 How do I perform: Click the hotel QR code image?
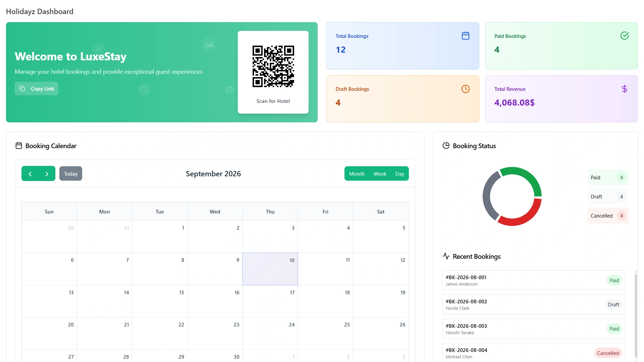click(x=273, y=66)
